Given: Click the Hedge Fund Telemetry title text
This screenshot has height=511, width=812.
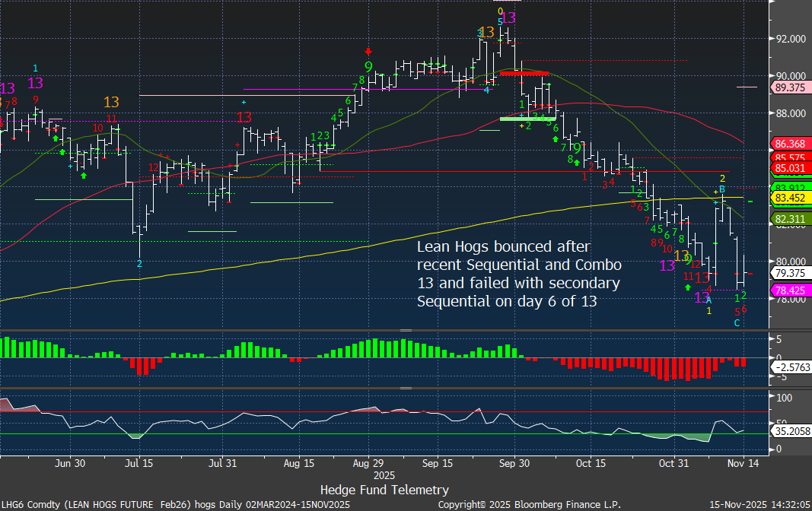Looking at the screenshot, I should coord(384,490).
